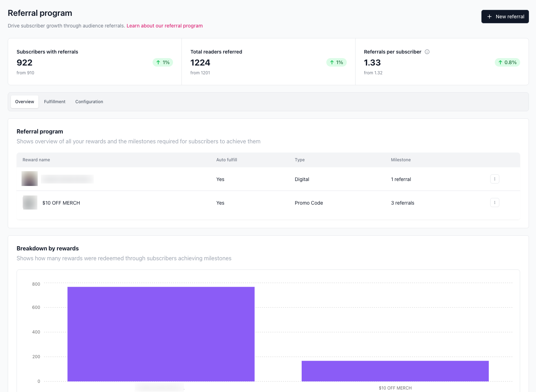Open the three-dot menu for the Digital reward
This screenshot has height=392, width=536.
pos(494,179)
